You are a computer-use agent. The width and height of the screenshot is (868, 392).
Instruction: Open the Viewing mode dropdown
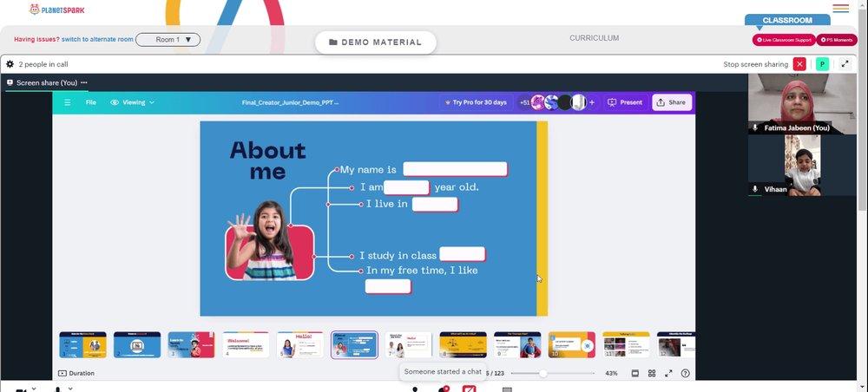[132, 102]
